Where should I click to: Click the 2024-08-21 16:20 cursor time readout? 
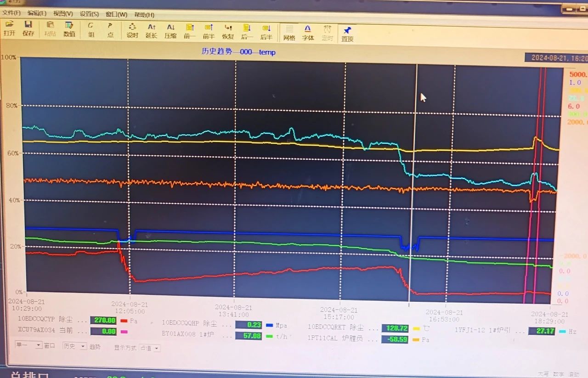point(556,58)
